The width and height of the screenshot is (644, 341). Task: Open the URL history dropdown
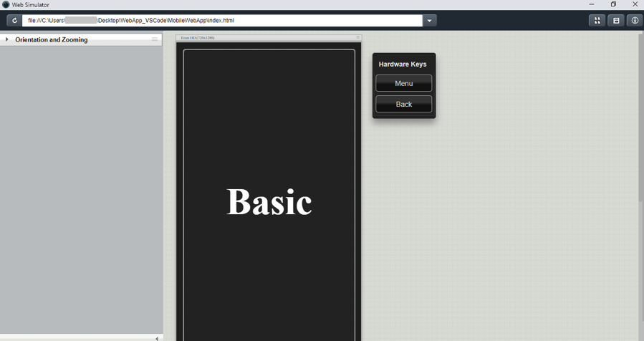coord(429,21)
